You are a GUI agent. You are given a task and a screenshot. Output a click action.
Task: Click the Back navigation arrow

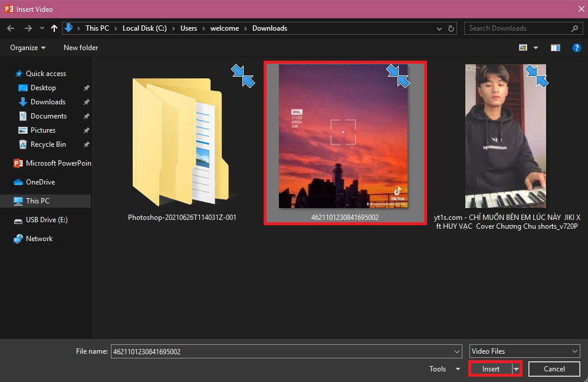(x=11, y=28)
